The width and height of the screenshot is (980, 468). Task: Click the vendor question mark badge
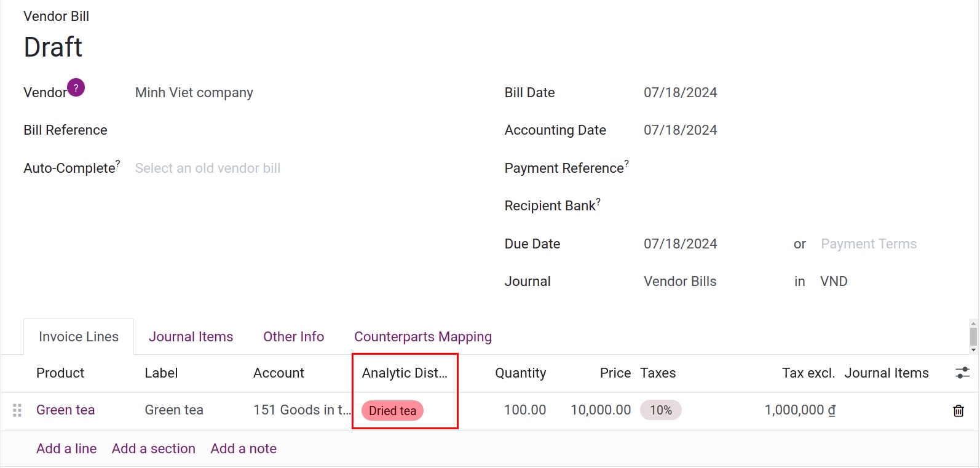(76, 87)
